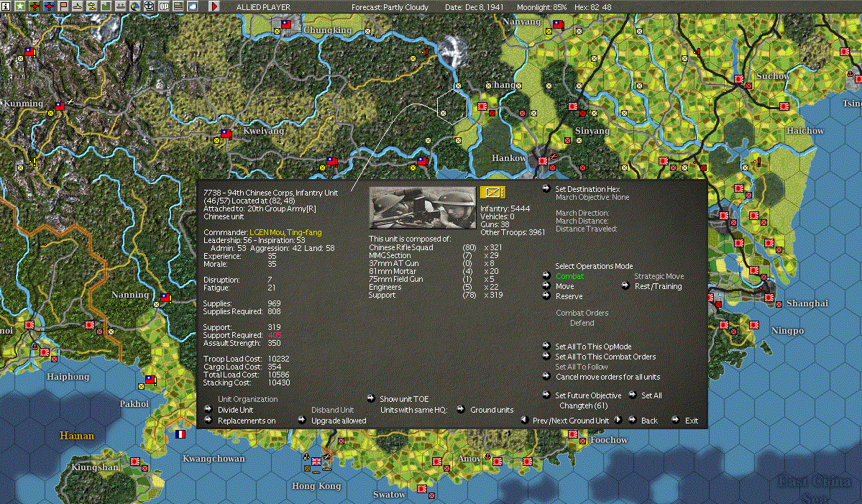Click Set All To This OpMode
Viewport: 862px width, 504px height.
click(x=593, y=347)
